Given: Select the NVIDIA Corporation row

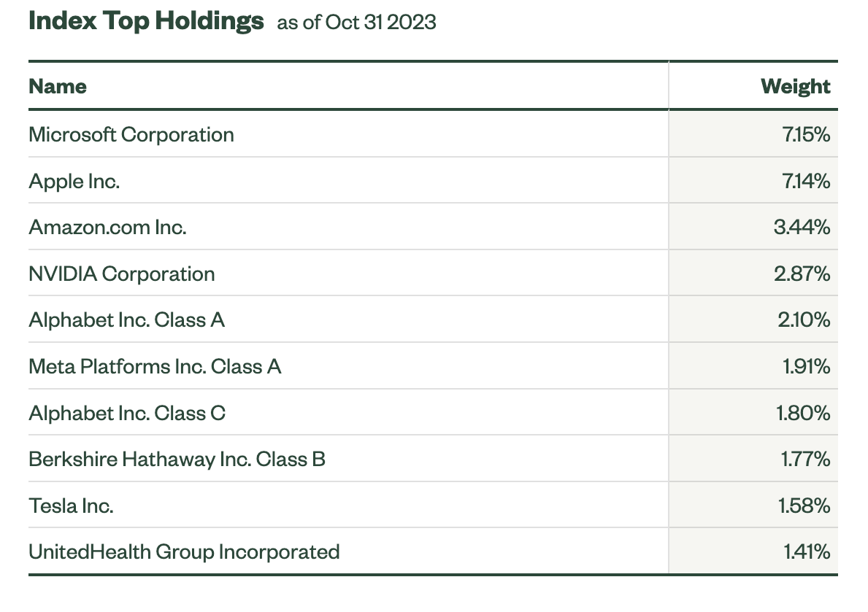Looking at the screenshot, I should (433, 274).
